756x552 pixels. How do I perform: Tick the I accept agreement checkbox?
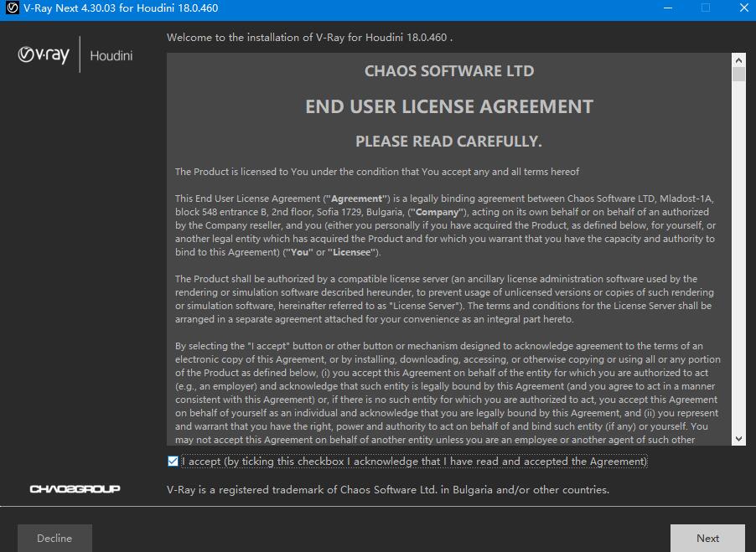(x=173, y=462)
